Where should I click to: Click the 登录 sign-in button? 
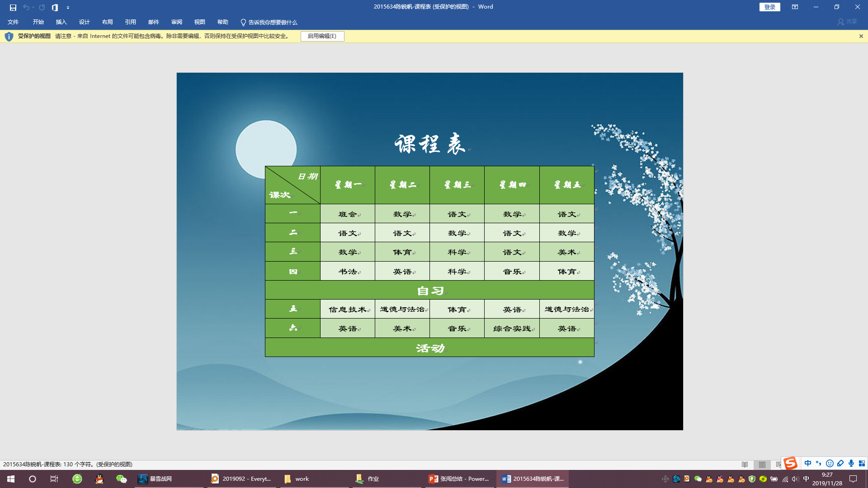pyautogui.click(x=769, y=7)
